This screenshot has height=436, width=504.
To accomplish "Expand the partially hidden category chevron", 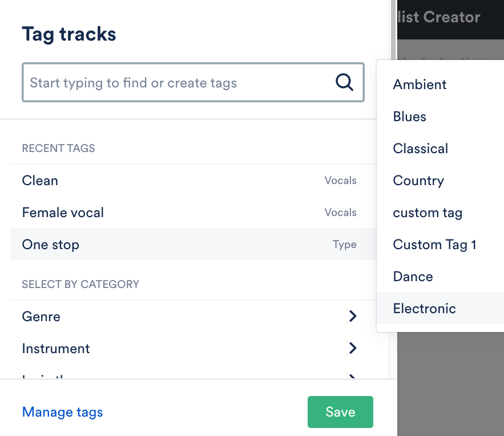I will 353,377.
